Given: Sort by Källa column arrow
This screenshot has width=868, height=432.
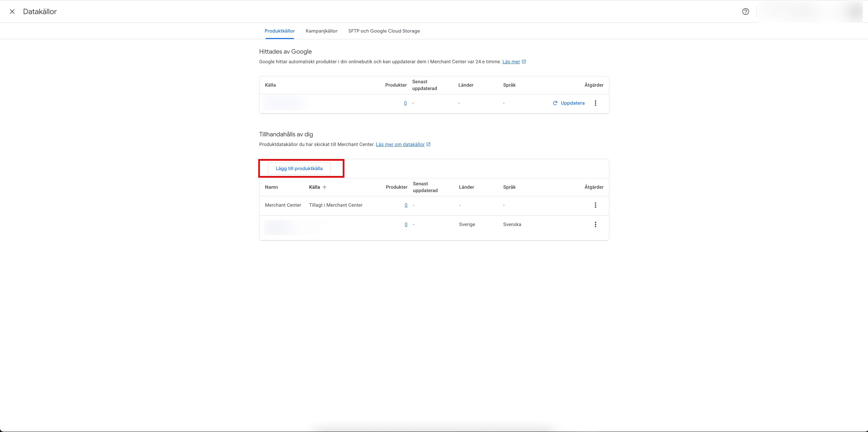Looking at the screenshot, I should [324, 188].
